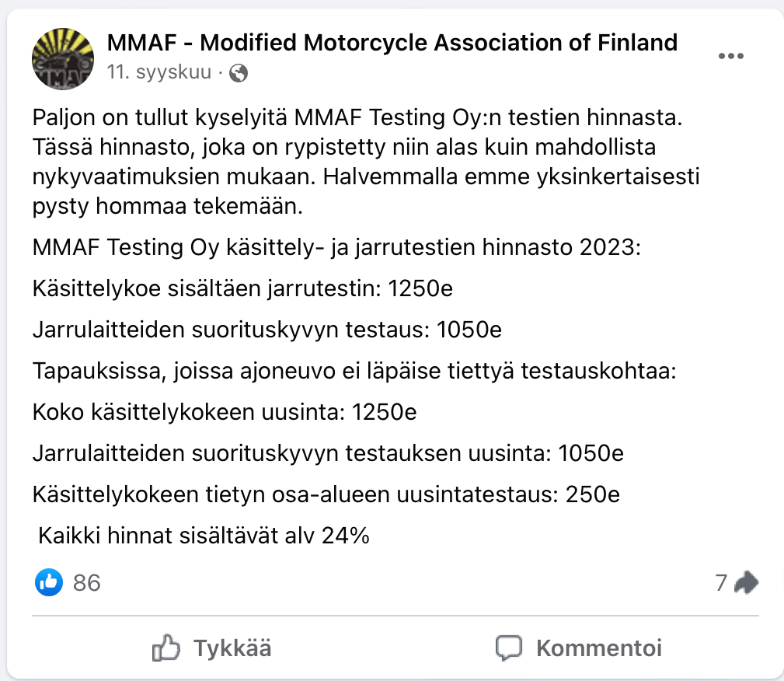Toggle like via the Tykkää label

point(232,648)
